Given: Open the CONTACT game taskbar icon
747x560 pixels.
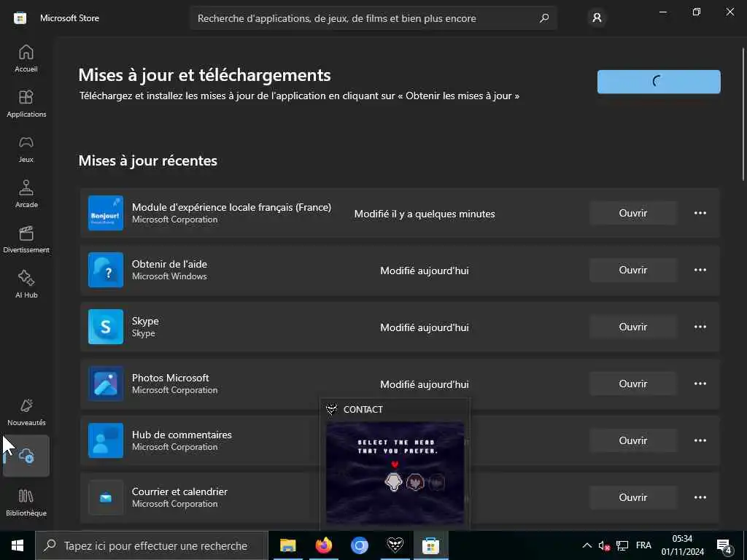Looking at the screenshot, I should coord(395,545).
